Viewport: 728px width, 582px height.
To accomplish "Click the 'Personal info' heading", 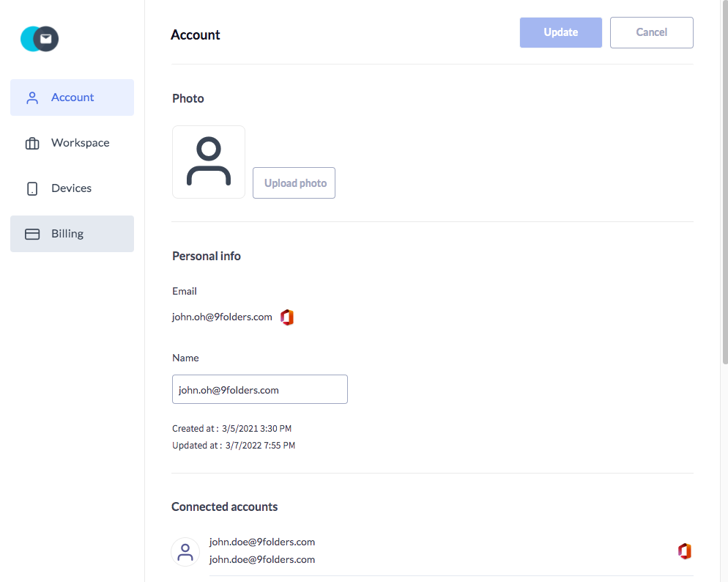I will (x=207, y=256).
